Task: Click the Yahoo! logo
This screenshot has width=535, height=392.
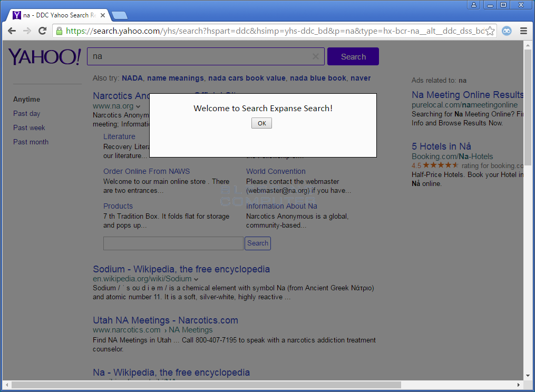Action: [x=45, y=56]
